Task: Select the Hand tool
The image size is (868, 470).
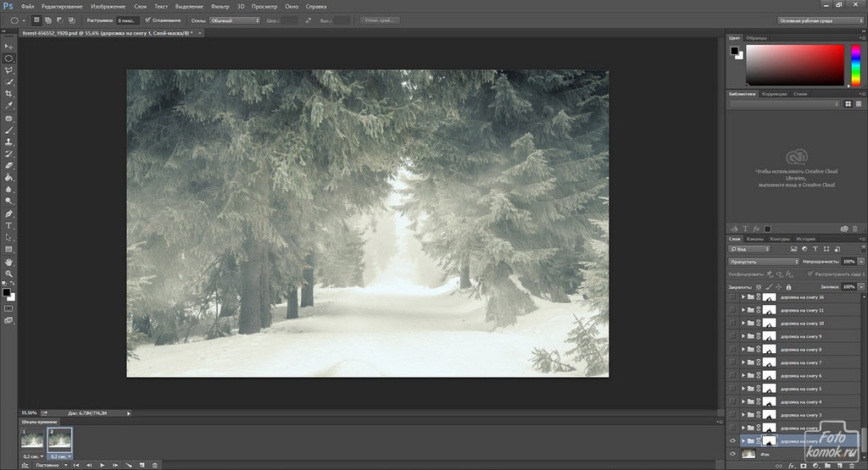Action: pos(8,262)
